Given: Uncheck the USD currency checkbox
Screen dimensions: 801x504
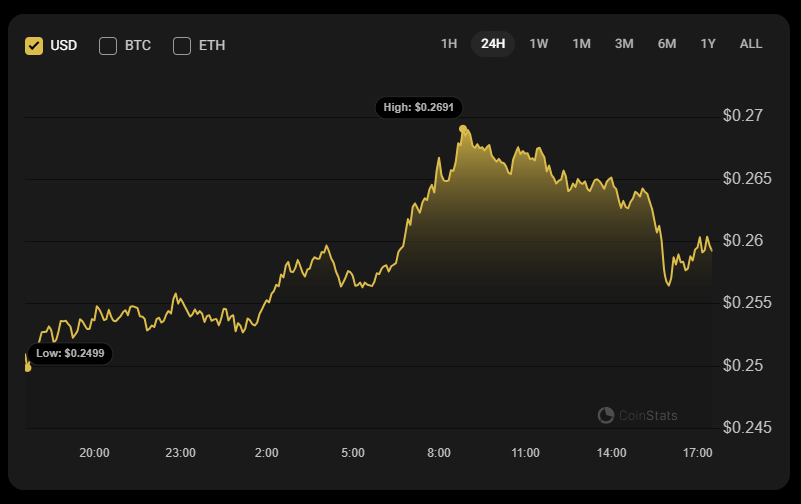Looking at the screenshot, I should click(x=34, y=45).
